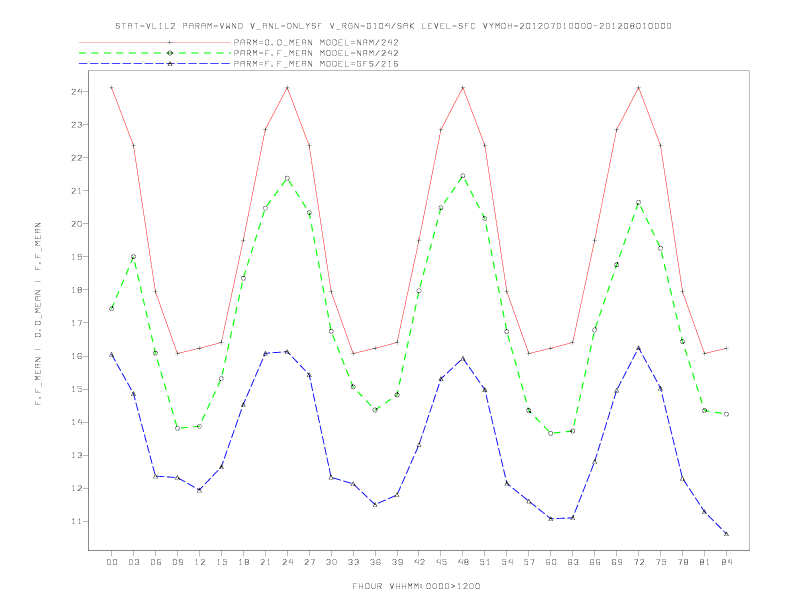Click the blue triangle marker at hour 36

375,504
